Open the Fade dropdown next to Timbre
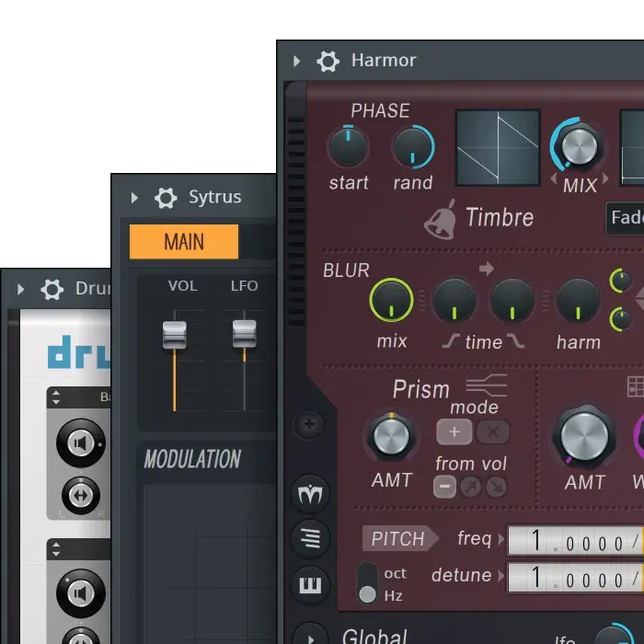This screenshot has height=644, width=644. (625, 218)
